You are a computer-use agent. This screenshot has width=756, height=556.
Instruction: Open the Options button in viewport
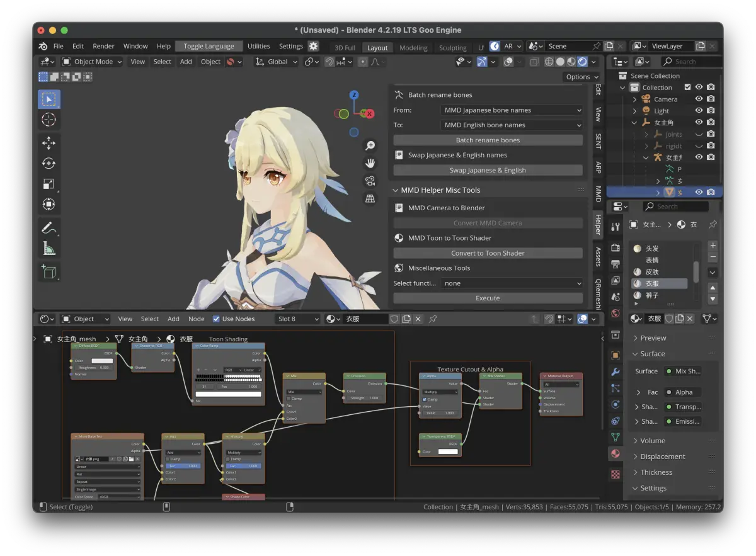point(581,77)
